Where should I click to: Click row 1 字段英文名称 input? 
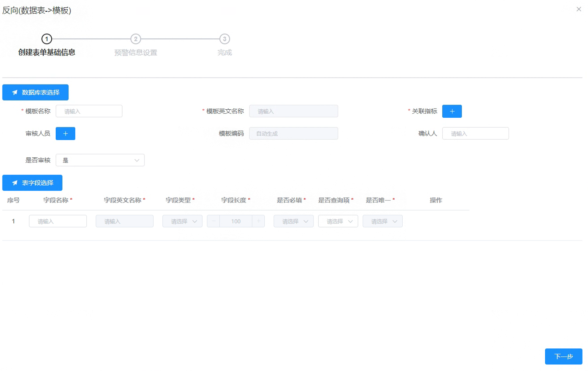[x=125, y=221]
